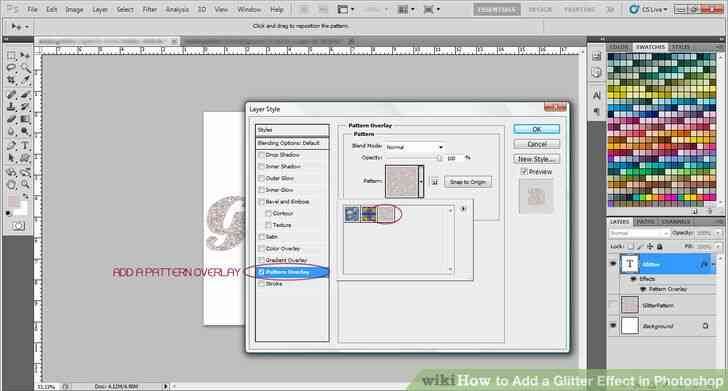Select the glitter pattern thumbnail in picker
This screenshot has height=391, width=728.
tap(386, 214)
